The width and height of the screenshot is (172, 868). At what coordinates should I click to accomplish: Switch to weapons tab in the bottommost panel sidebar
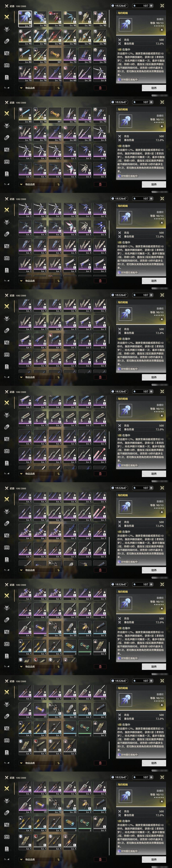(x=6, y=788)
